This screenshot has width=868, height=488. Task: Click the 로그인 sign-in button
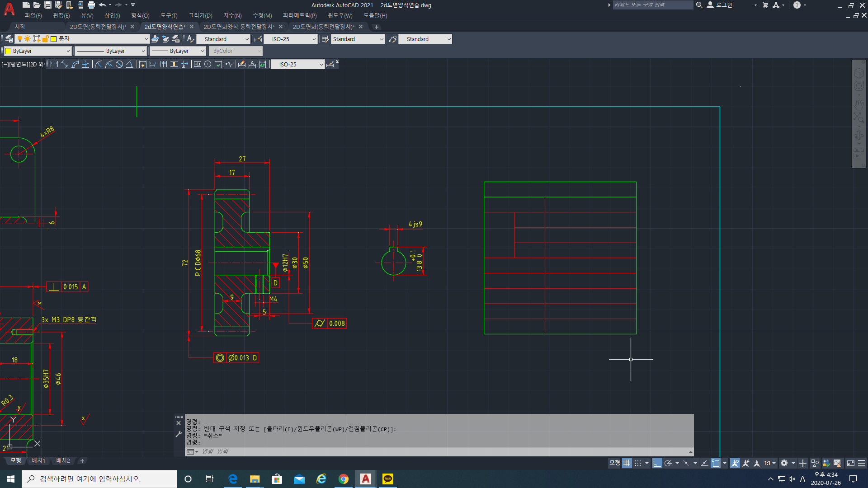(x=724, y=5)
